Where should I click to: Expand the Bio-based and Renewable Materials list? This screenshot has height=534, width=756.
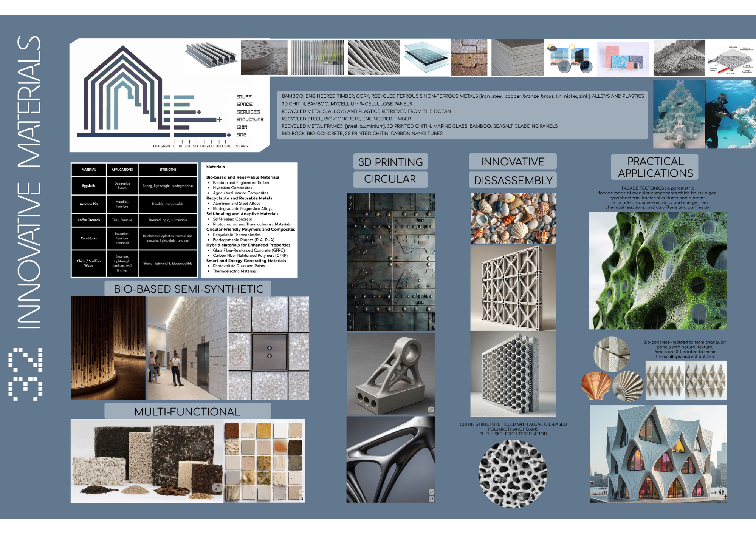pos(242,177)
